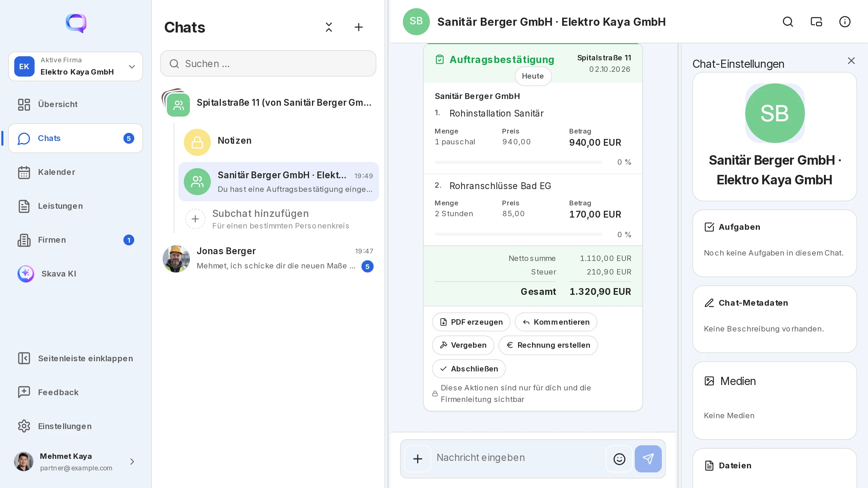The image size is (868, 488).
Task: Click the Dateien file icon
Action: [709, 466]
